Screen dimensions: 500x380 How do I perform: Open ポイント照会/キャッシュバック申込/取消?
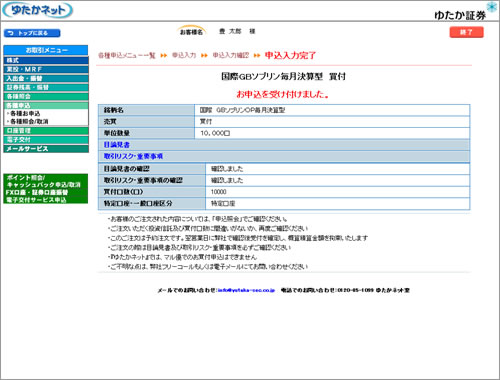pyautogui.click(x=44, y=181)
